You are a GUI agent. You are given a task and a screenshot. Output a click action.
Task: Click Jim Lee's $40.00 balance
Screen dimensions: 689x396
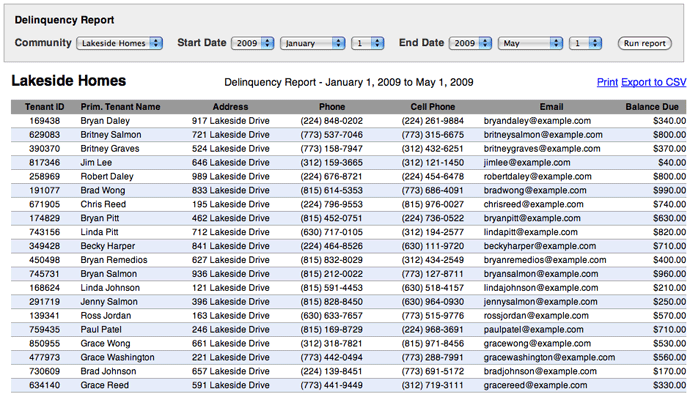[672, 163]
